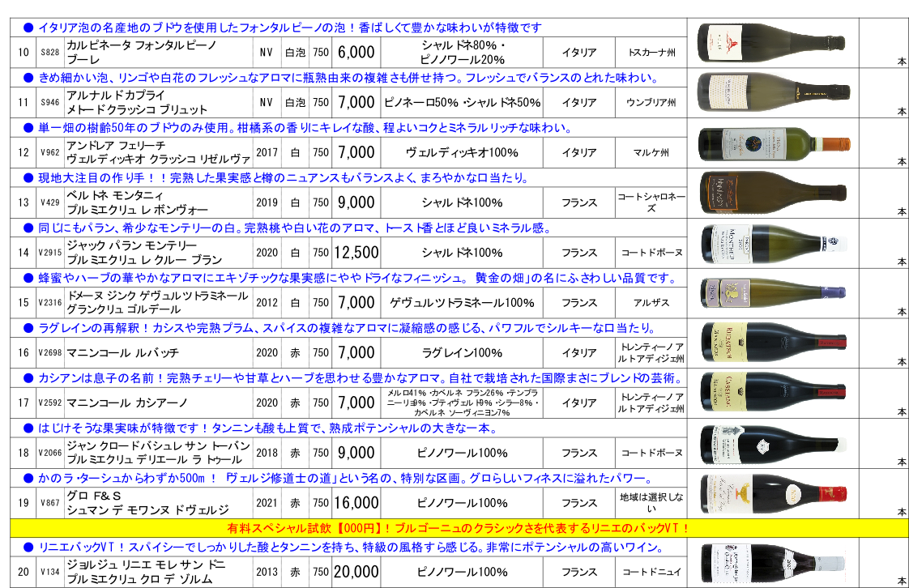Click the product code S828 cell
This screenshot has height=588, width=909.
(x=49, y=52)
